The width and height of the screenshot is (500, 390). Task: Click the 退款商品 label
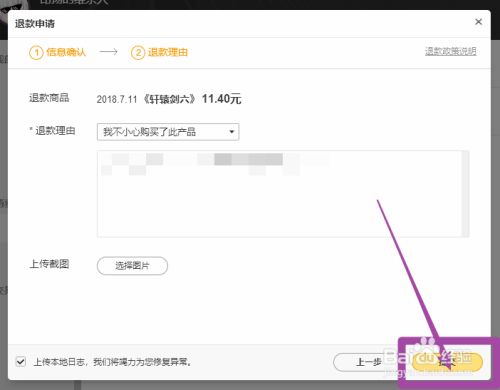coord(49,98)
